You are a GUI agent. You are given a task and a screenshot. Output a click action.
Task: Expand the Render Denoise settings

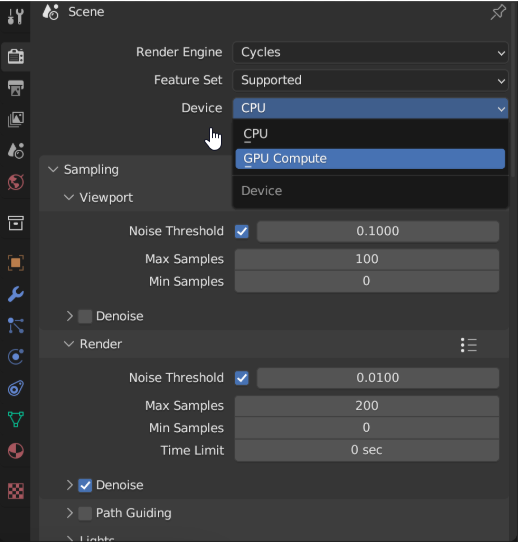[x=69, y=485]
